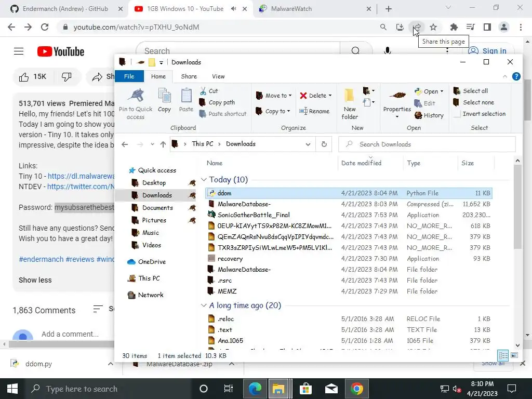This screenshot has width=532, height=399.
Task: Click Select all in ribbon
Action: click(471, 91)
